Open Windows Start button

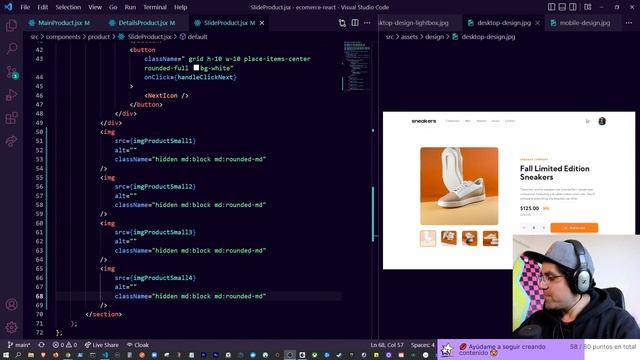pos(6,355)
